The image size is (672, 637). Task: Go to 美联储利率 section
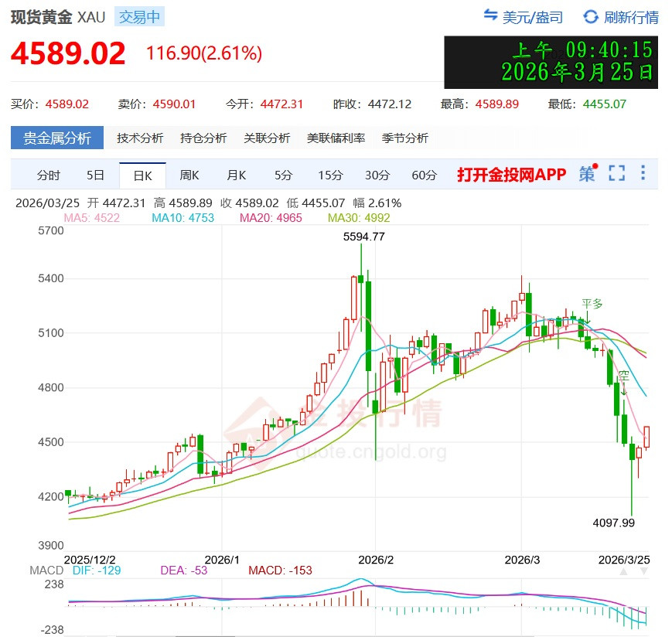click(336, 138)
